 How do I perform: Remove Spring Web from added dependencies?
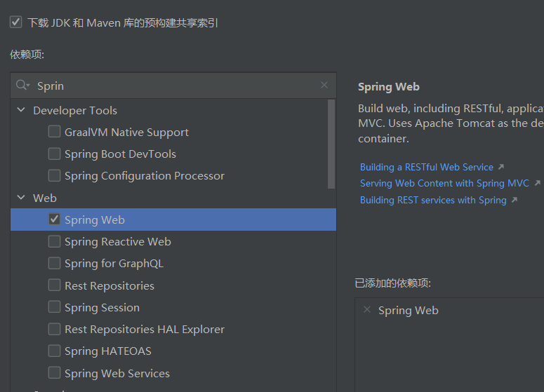[367, 309]
